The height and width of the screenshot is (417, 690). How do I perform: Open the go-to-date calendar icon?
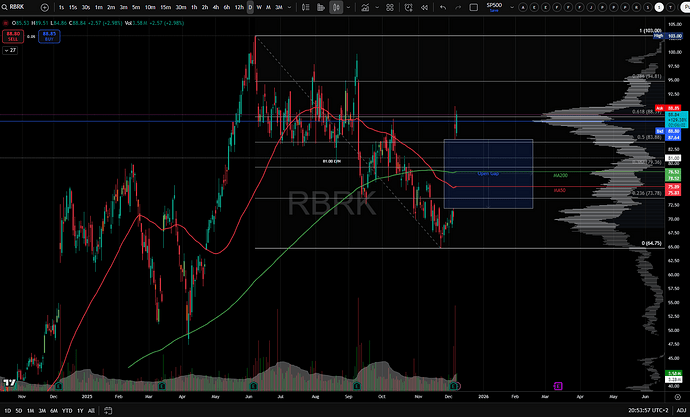[x=108, y=410]
